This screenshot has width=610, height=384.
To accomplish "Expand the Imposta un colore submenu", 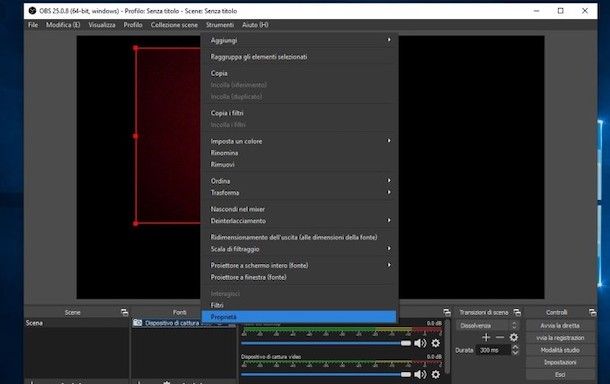I will pos(300,141).
